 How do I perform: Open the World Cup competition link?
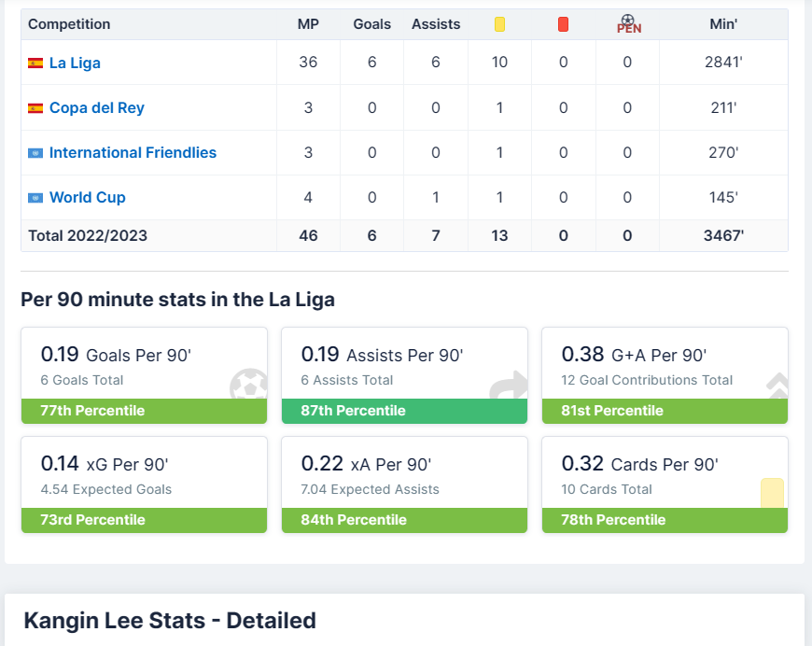click(87, 198)
